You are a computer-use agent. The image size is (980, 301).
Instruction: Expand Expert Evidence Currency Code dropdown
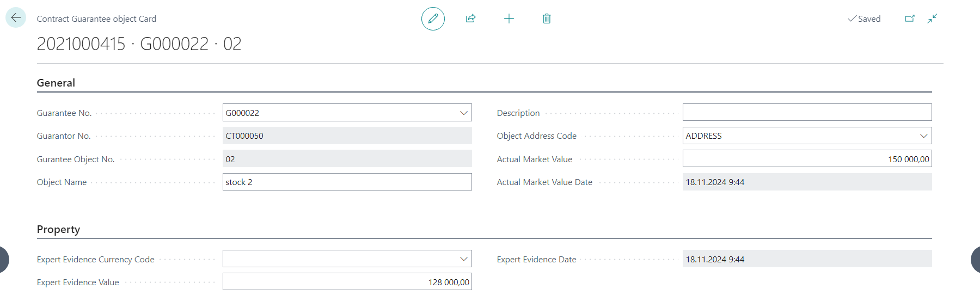click(463, 259)
